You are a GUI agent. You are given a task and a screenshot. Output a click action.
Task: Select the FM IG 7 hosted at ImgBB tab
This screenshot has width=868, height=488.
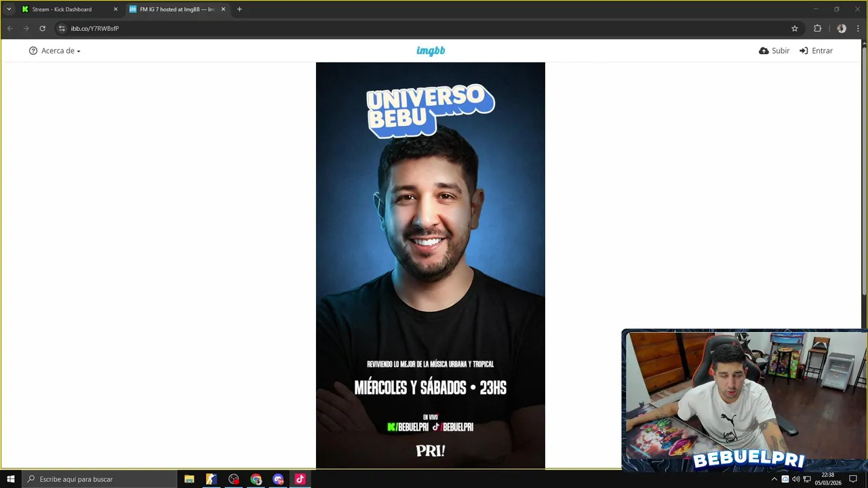[x=176, y=9]
